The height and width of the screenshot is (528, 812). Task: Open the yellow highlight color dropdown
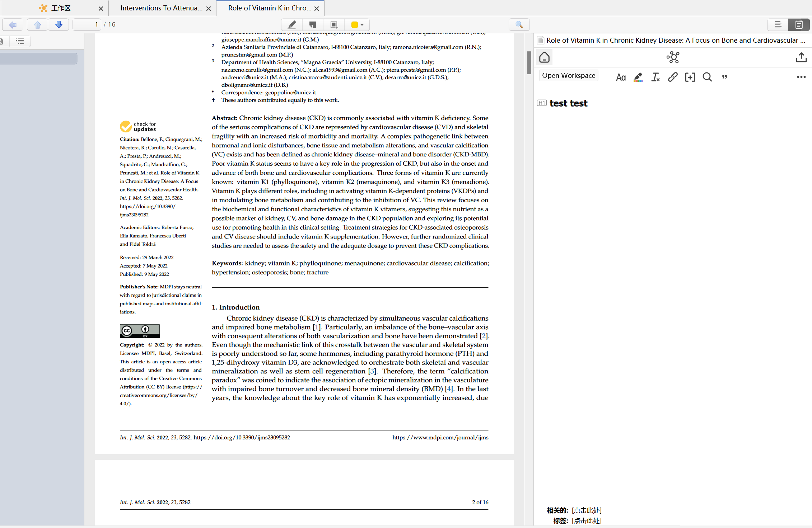357,25
